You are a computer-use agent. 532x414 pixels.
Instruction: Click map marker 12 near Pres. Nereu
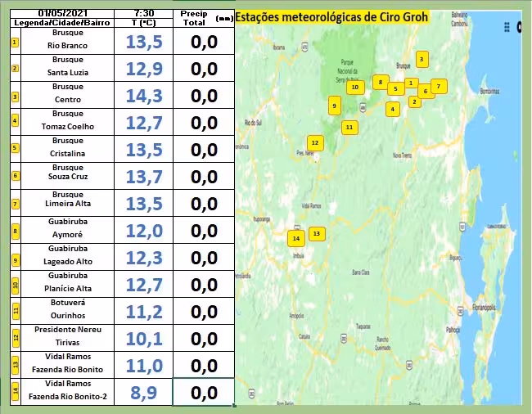(315, 142)
